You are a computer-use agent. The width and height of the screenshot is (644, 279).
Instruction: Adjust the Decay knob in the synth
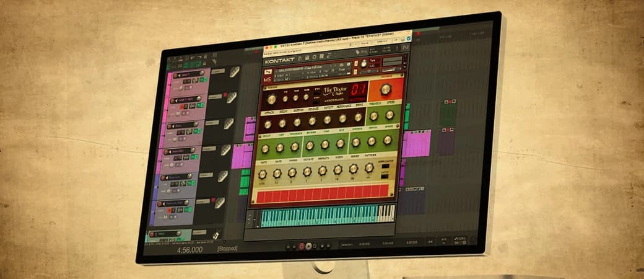(x=282, y=123)
